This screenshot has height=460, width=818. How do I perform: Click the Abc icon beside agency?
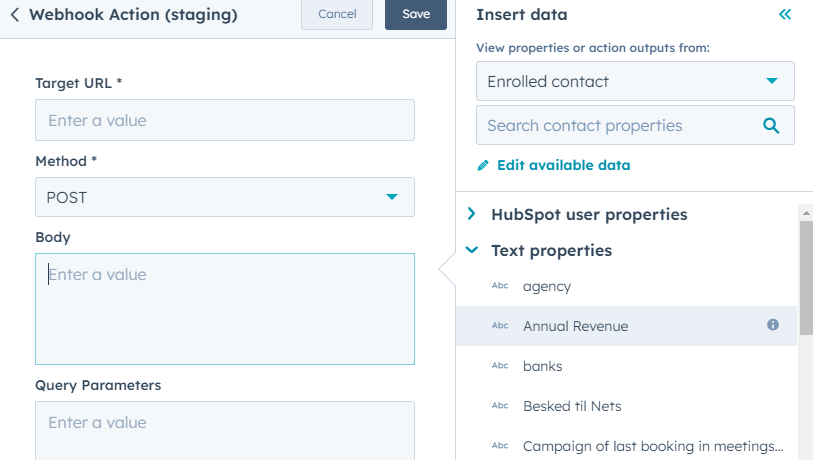[x=500, y=286]
